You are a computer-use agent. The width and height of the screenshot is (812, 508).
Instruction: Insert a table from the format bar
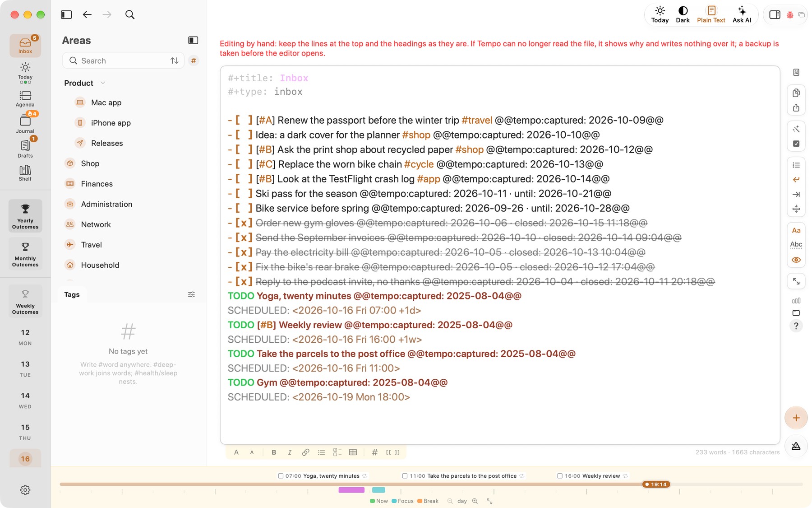(x=353, y=452)
